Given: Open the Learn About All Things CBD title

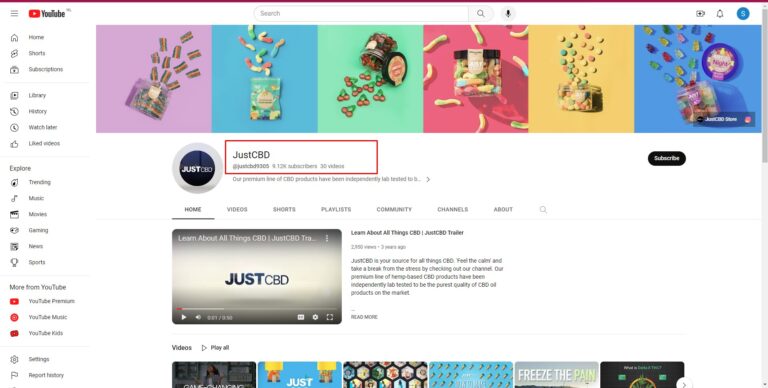Looking at the screenshot, I should (407, 233).
